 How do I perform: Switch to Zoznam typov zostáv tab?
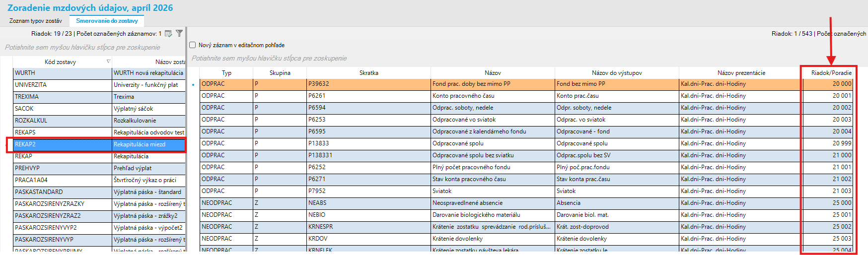coord(36,21)
